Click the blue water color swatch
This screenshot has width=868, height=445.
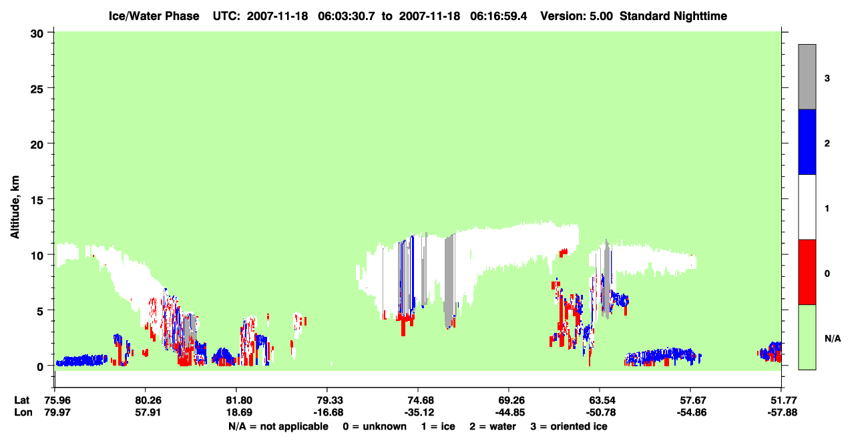tap(807, 142)
